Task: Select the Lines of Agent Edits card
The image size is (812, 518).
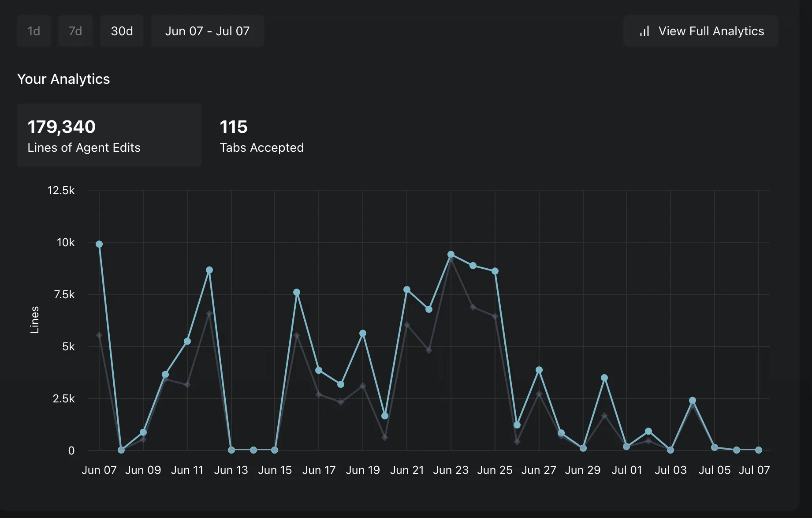Action: pyautogui.click(x=109, y=135)
